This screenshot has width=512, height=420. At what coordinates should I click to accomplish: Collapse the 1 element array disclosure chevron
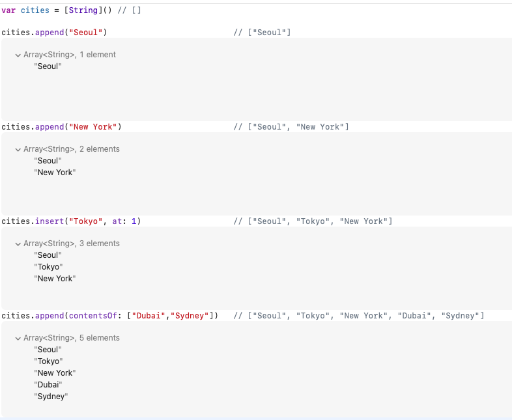tap(18, 55)
